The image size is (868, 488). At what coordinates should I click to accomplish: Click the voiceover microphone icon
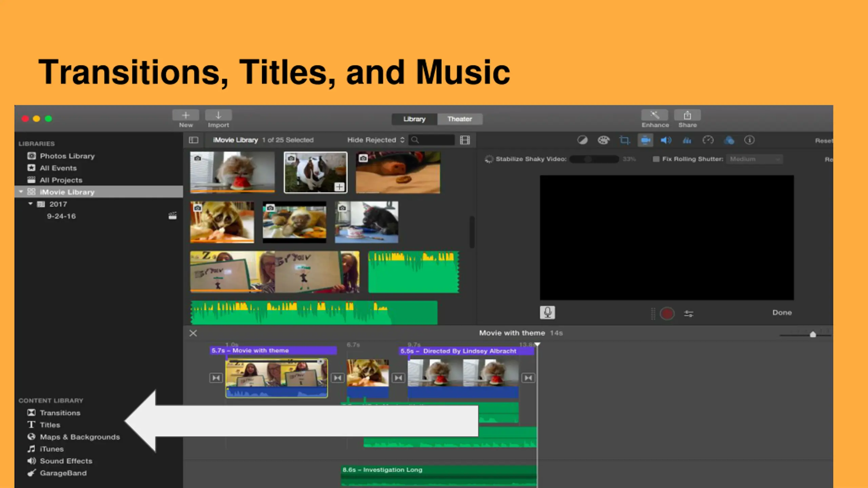[547, 312]
